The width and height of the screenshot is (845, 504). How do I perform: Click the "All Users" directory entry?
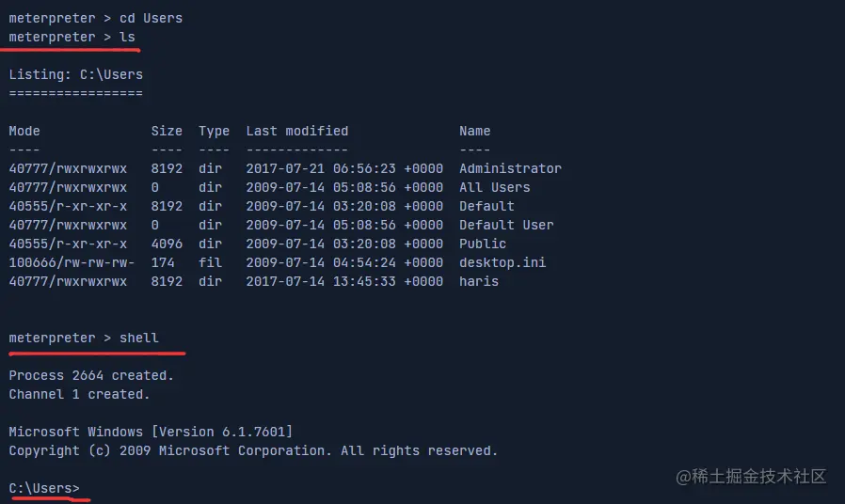click(495, 187)
